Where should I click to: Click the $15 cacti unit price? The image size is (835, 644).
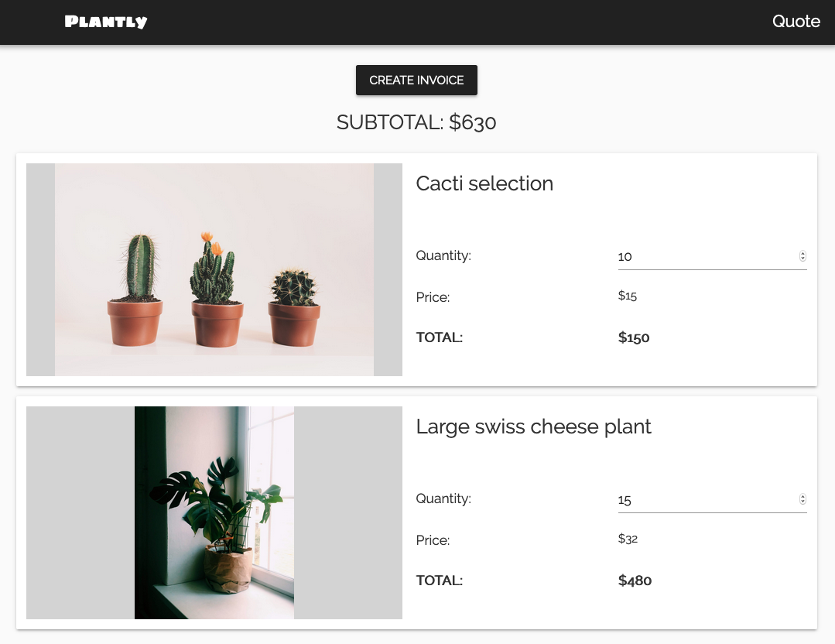tap(628, 296)
